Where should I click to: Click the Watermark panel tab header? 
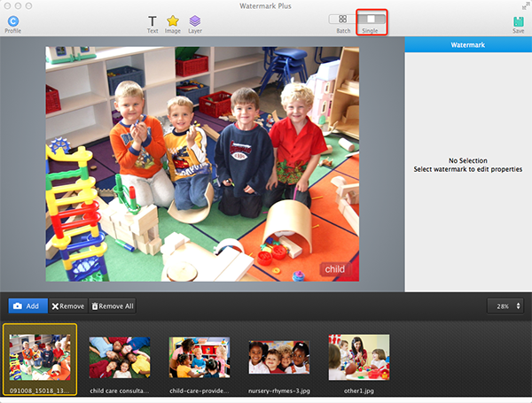tap(467, 43)
